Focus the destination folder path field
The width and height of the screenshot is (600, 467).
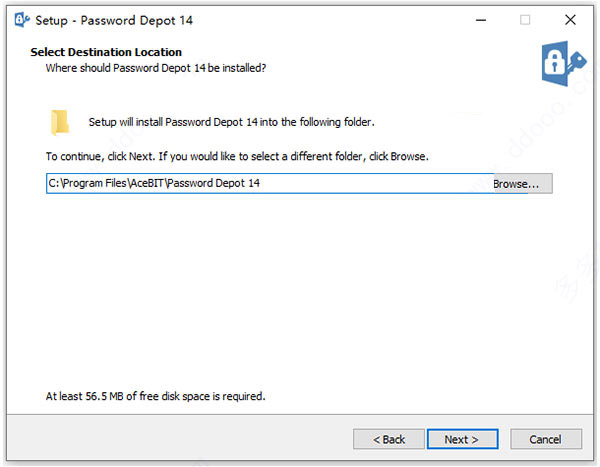coord(269,183)
